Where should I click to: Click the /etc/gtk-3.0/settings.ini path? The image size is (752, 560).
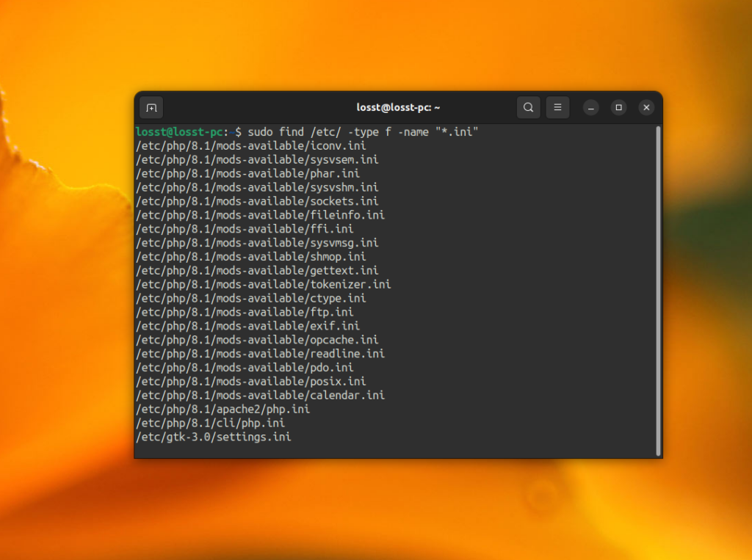213,437
